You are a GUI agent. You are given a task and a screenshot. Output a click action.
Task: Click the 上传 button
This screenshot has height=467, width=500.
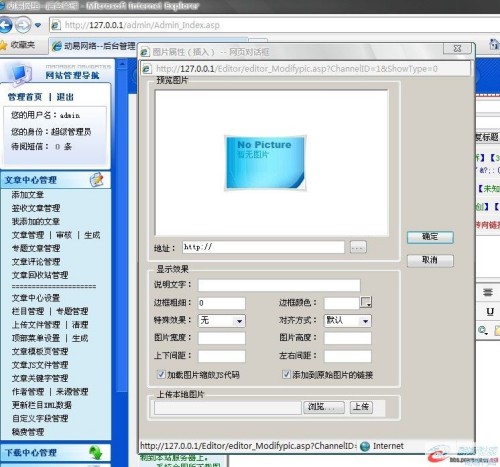point(361,407)
